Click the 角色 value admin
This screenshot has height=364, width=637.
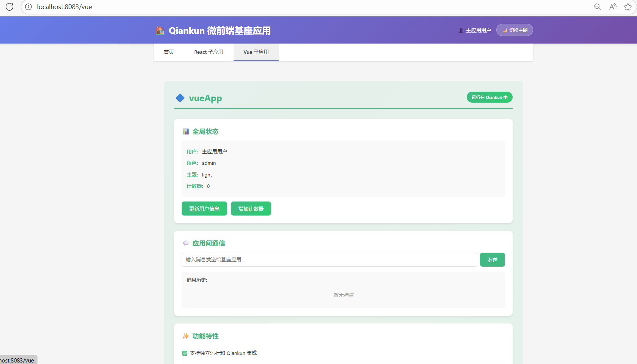click(209, 163)
